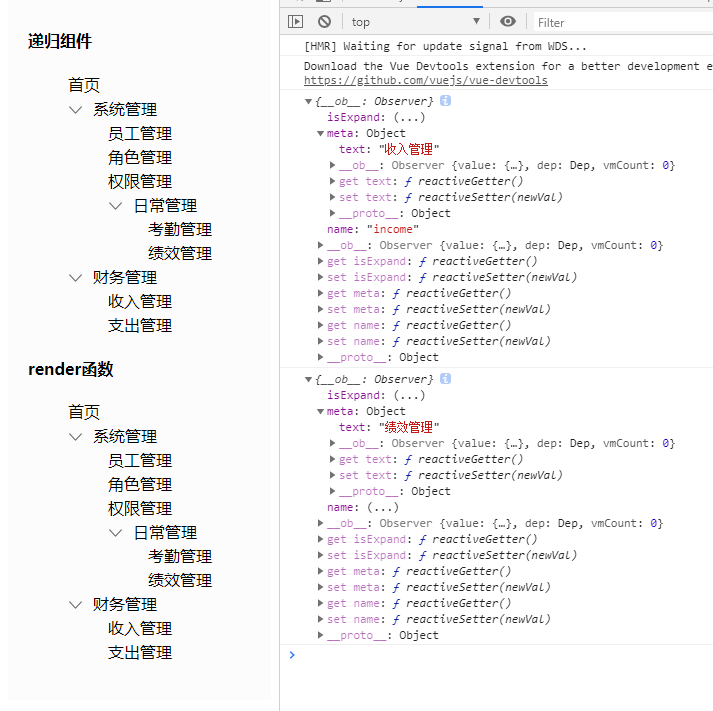Select 角色管理 in the render函数 tree

(140, 485)
